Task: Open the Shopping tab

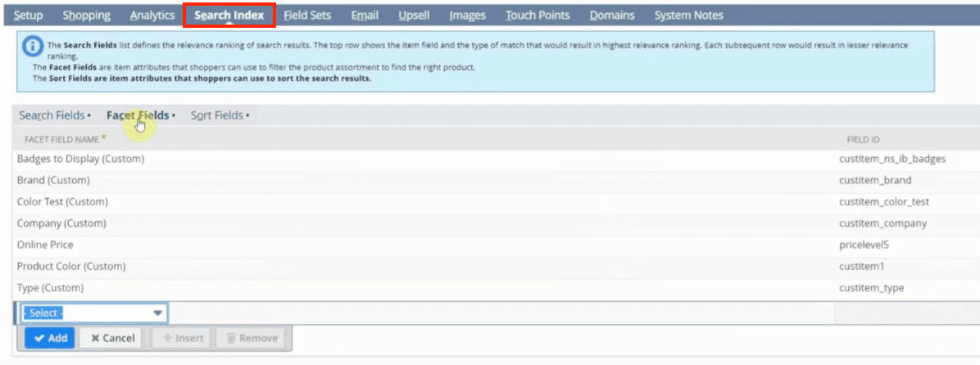Action: pyautogui.click(x=86, y=16)
